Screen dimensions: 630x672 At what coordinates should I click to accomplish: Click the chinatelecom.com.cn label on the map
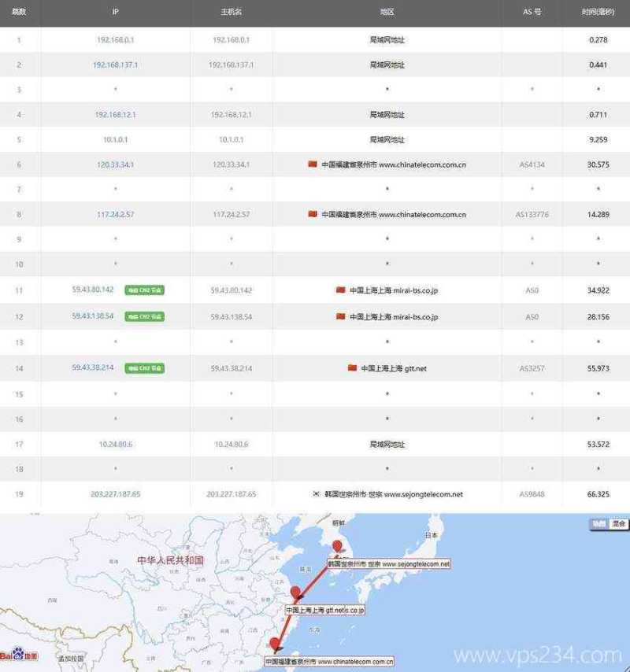coord(329,662)
